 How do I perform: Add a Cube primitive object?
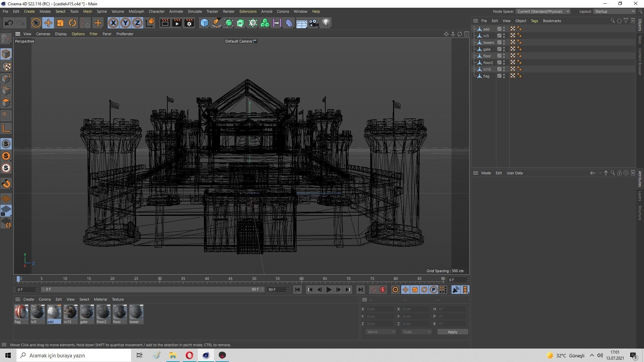(204, 23)
